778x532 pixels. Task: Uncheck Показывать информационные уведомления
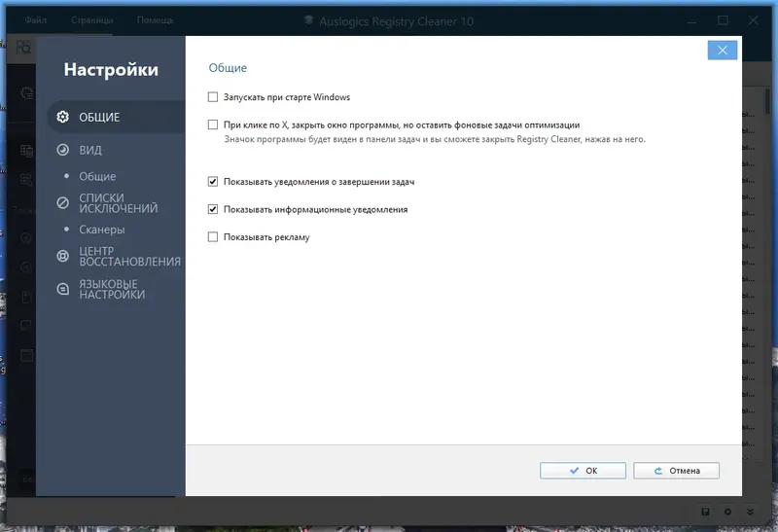(213, 209)
